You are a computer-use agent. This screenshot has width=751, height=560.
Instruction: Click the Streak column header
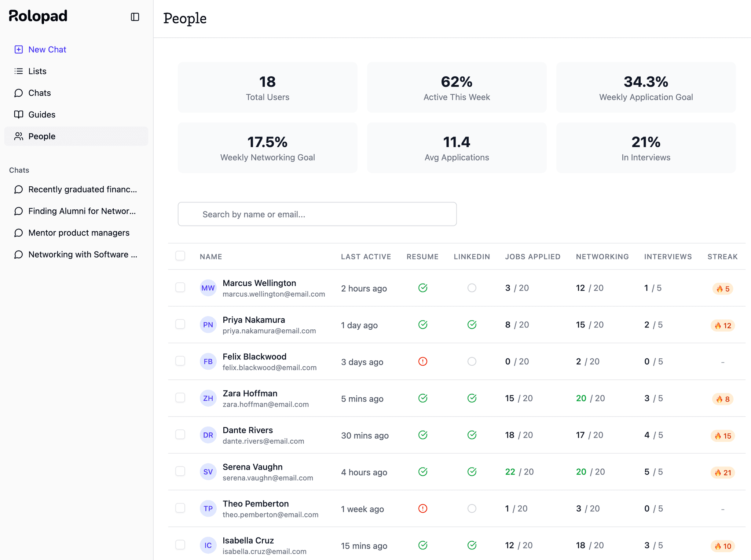[x=722, y=257]
